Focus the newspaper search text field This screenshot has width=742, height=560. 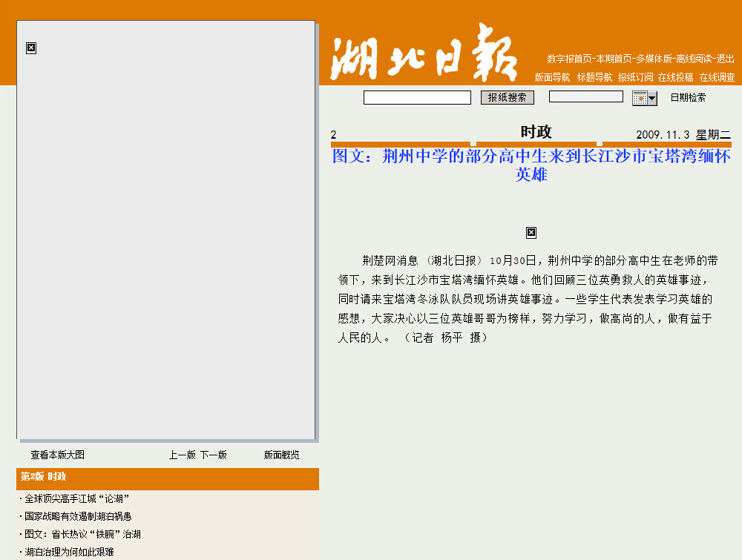(x=417, y=98)
